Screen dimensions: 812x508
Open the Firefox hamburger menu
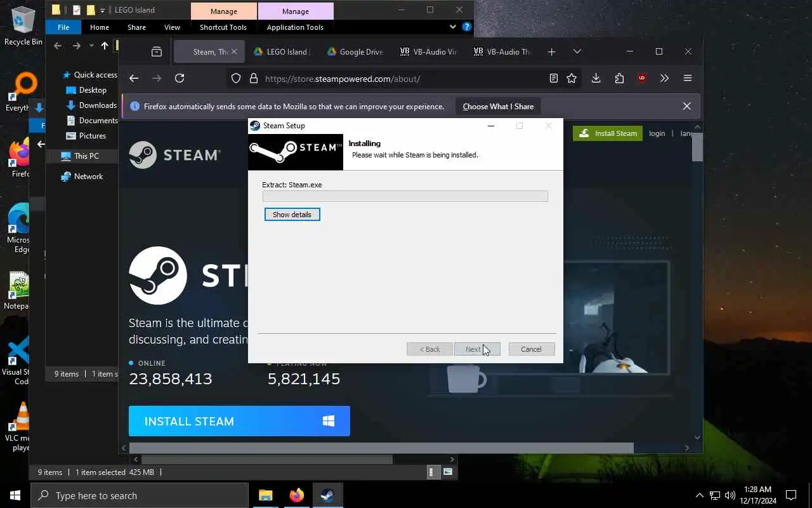click(x=688, y=78)
